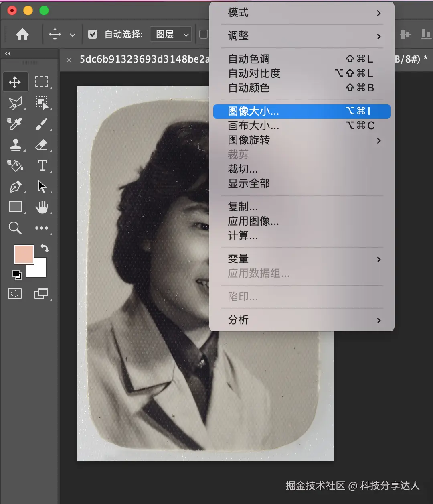
Task: Open the foreground color swatch picker
Action: coord(23,254)
